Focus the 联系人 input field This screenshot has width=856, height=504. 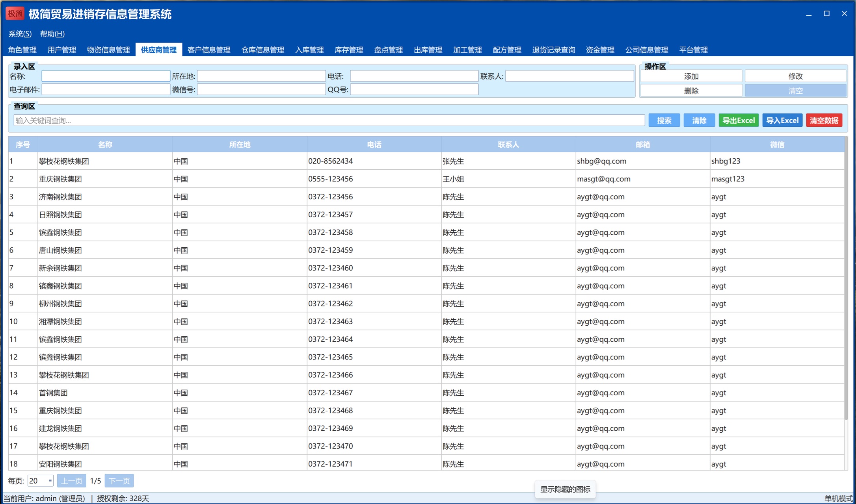pos(569,76)
